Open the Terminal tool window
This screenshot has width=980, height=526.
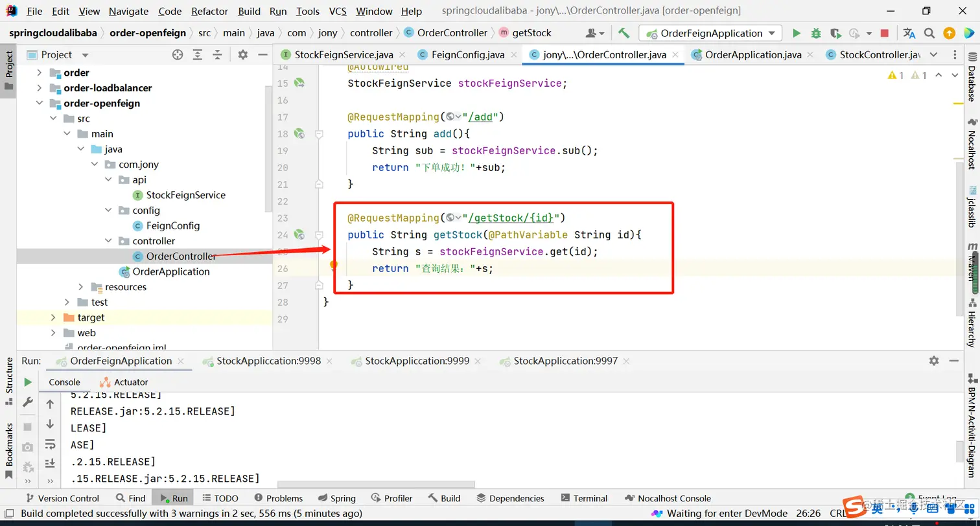pyautogui.click(x=583, y=498)
